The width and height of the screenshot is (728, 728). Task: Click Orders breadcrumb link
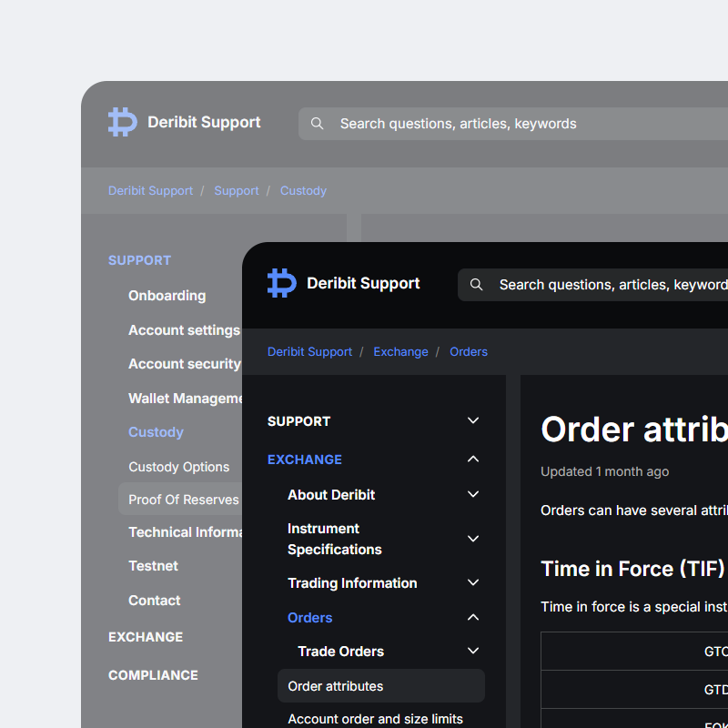(x=469, y=351)
